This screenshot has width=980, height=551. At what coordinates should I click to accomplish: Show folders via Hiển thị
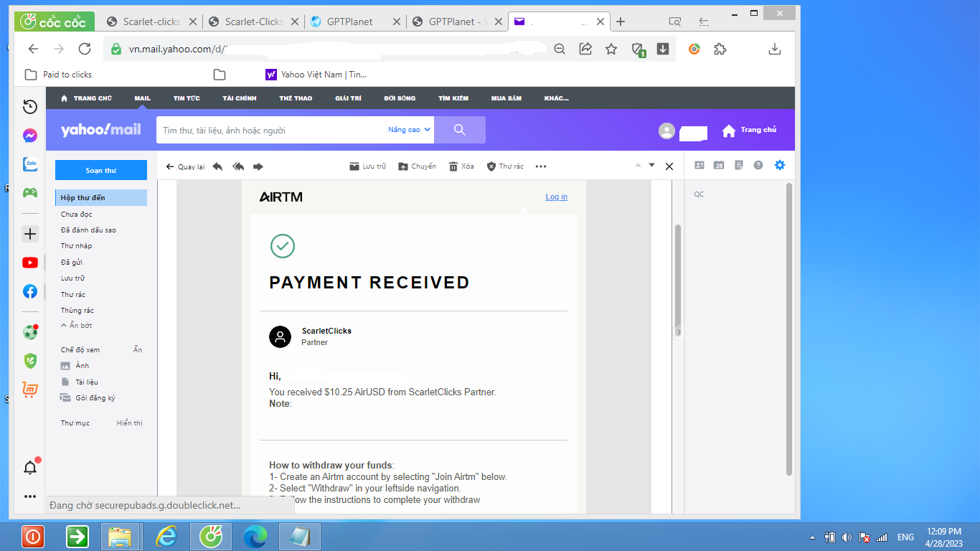[130, 423]
